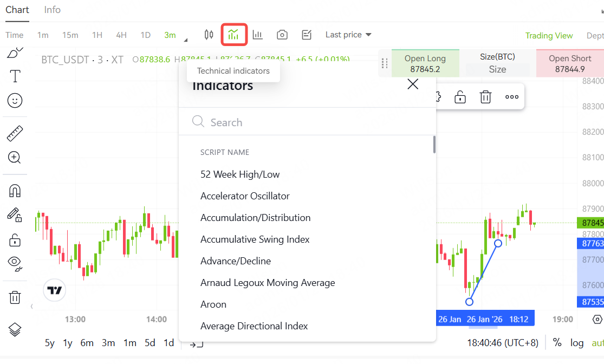Expand the Last price dropdown
The image size is (604, 364).
click(x=348, y=35)
